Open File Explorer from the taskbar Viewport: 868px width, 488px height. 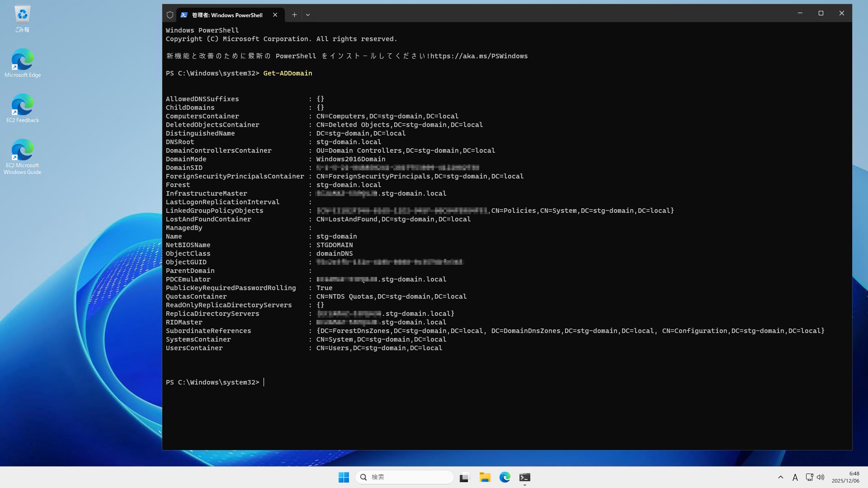(x=485, y=477)
